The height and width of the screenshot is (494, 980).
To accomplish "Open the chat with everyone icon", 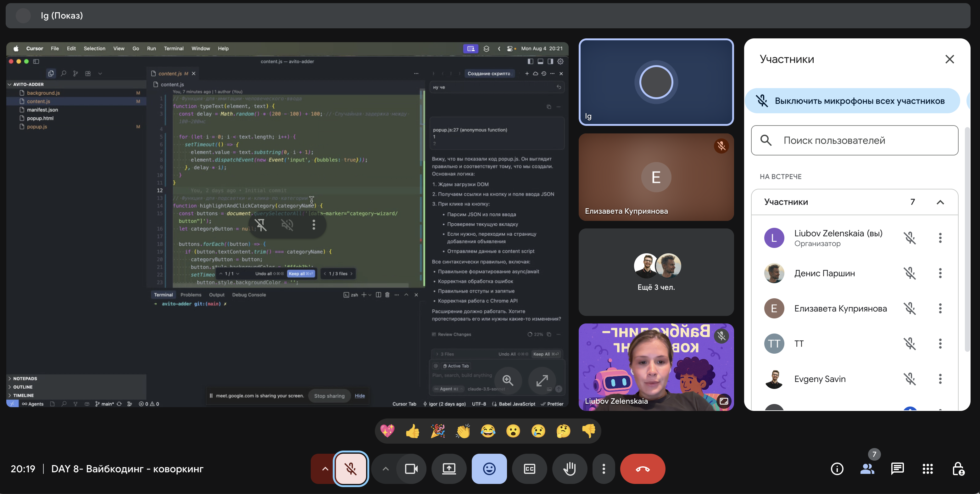I will pyautogui.click(x=898, y=469).
